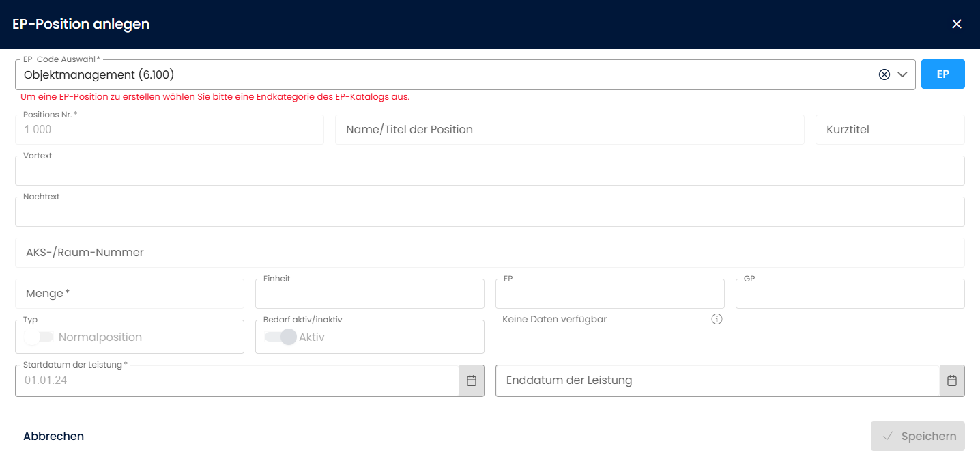Open the Einheit field
Image resolution: width=980 pixels, height=457 pixels.
click(369, 294)
